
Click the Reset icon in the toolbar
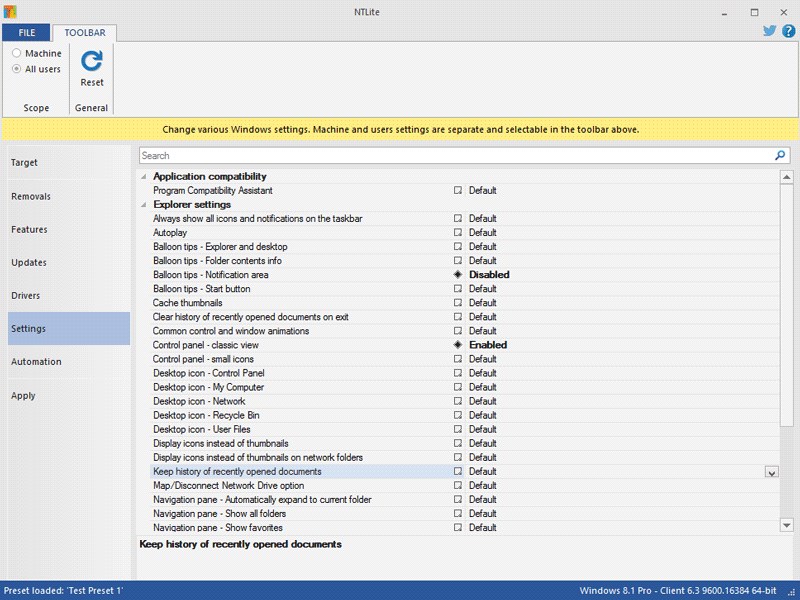[x=92, y=61]
